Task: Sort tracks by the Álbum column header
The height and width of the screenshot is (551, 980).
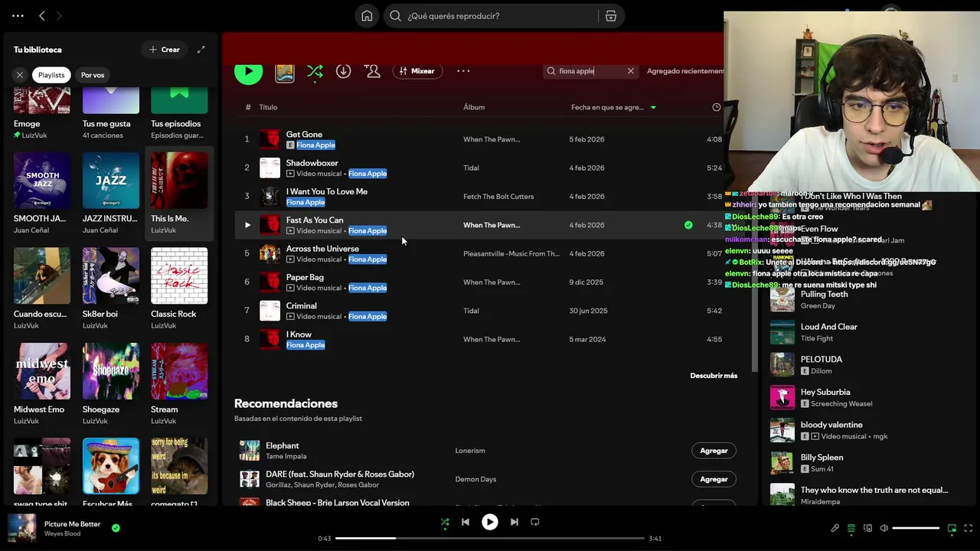Action: (474, 107)
